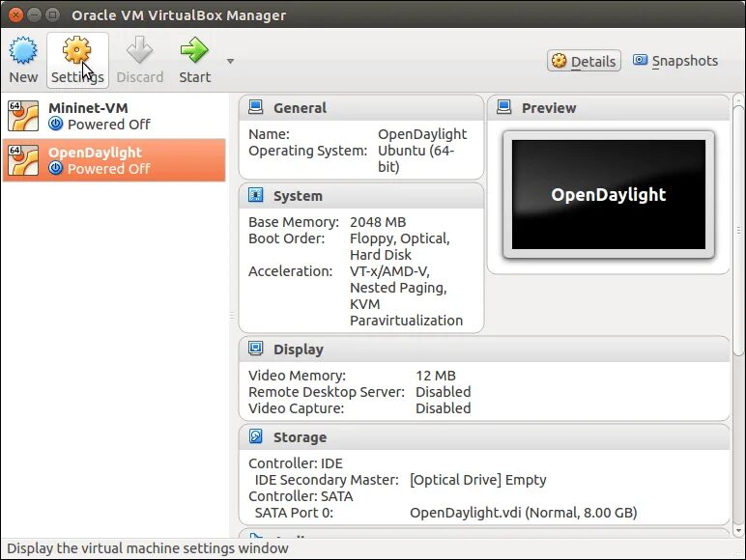Switch to the Snapshots view
Screen dimensions: 746x560
(675, 61)
